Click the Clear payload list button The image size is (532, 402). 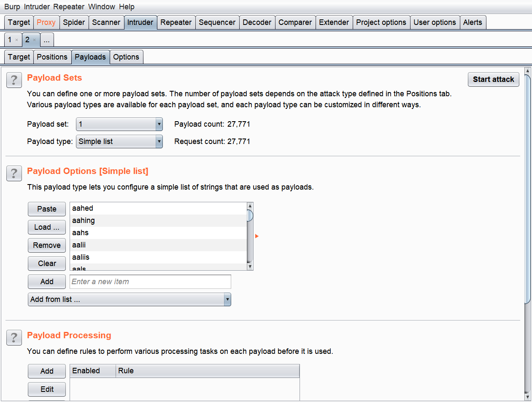[x=47, y=263]
